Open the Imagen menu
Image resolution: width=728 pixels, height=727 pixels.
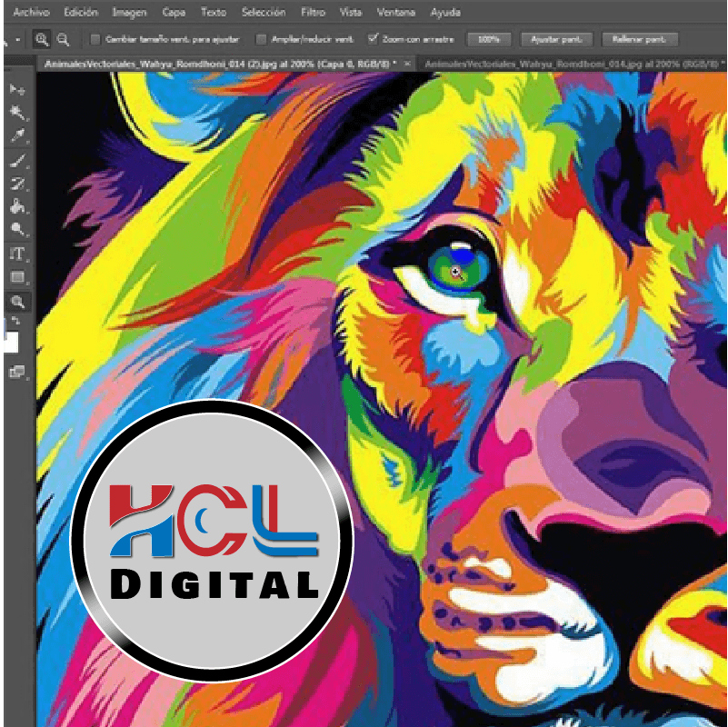[130, 13]
